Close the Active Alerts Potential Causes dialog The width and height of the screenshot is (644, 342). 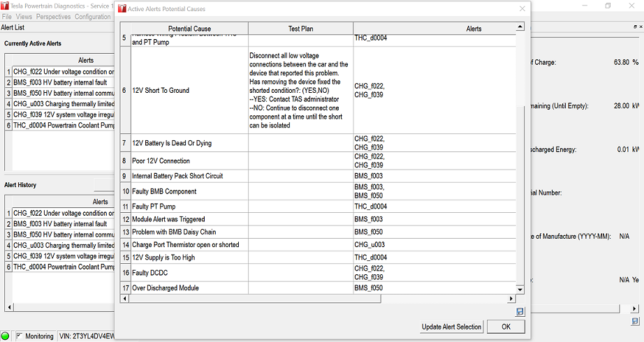(522, 8)
